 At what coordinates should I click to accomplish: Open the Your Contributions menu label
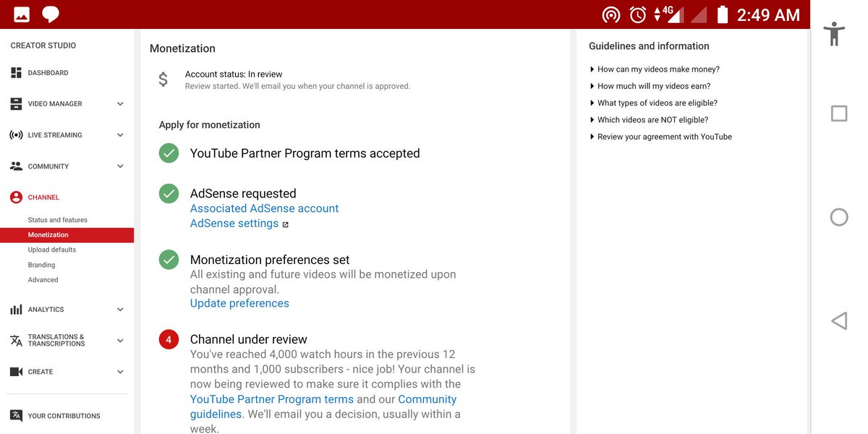[64, 416]
